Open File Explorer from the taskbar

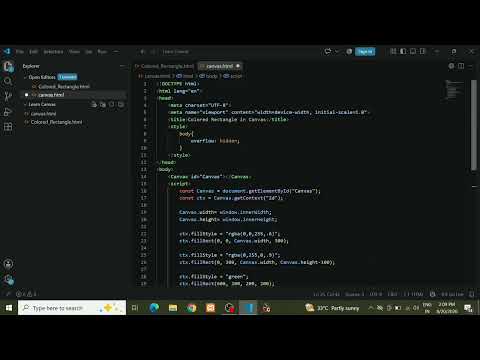[173, 308]
